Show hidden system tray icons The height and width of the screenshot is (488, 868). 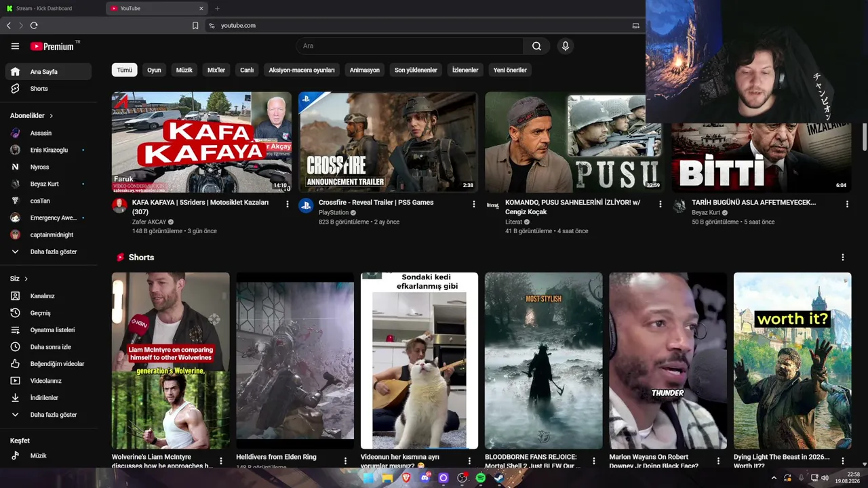click(x=774, y=478)
